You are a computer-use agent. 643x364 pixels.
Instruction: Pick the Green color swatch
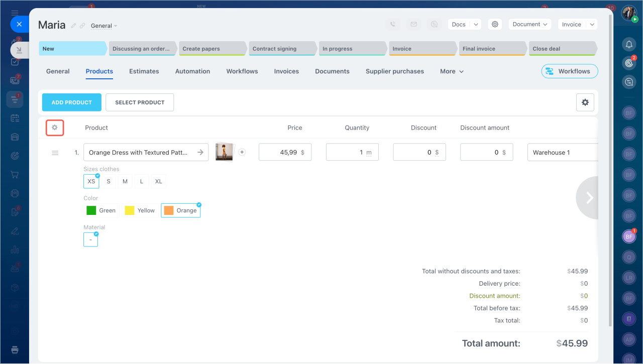pos(101,210)
